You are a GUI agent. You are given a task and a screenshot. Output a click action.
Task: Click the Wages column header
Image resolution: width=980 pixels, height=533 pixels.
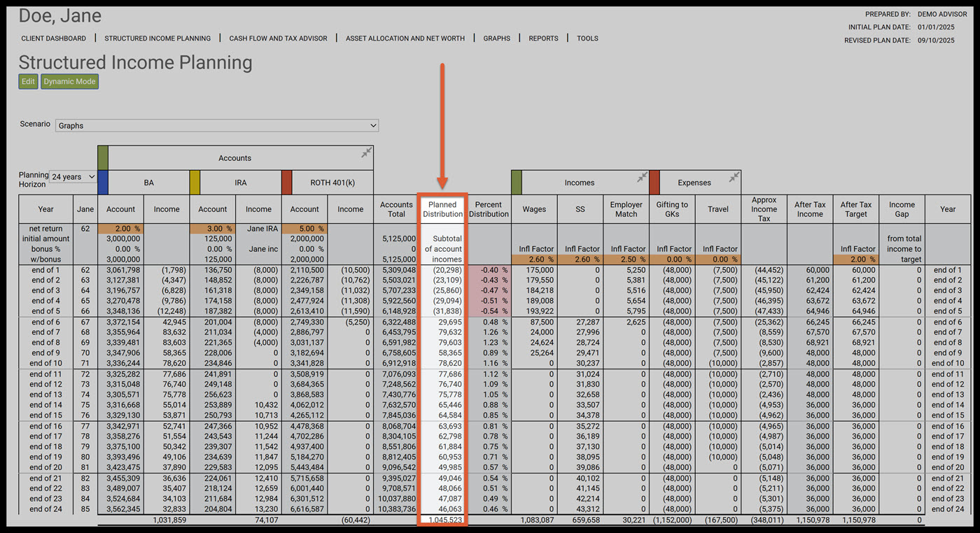534,209
